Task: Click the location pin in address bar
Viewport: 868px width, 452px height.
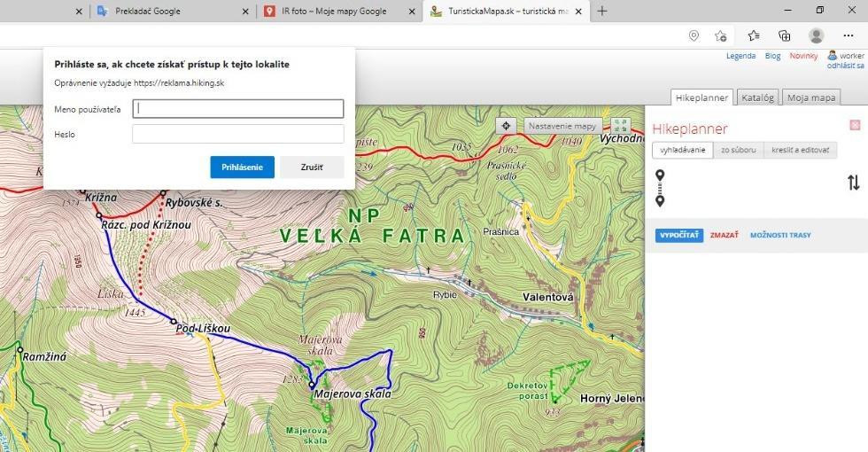Action: tap(694, 35)
